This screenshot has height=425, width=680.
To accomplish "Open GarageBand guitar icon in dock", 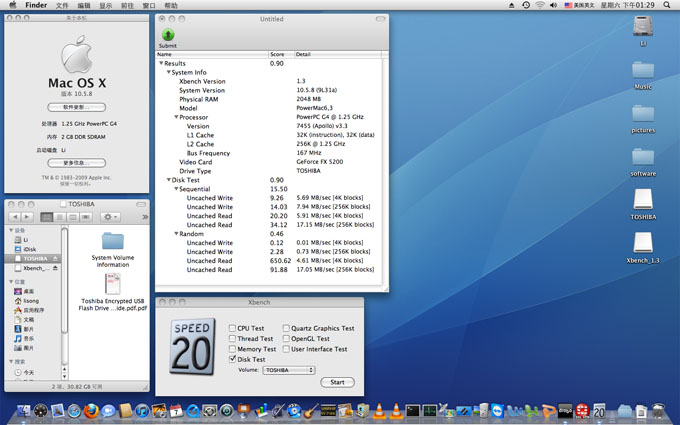I will pyautogui.click(x=311, y=410).
